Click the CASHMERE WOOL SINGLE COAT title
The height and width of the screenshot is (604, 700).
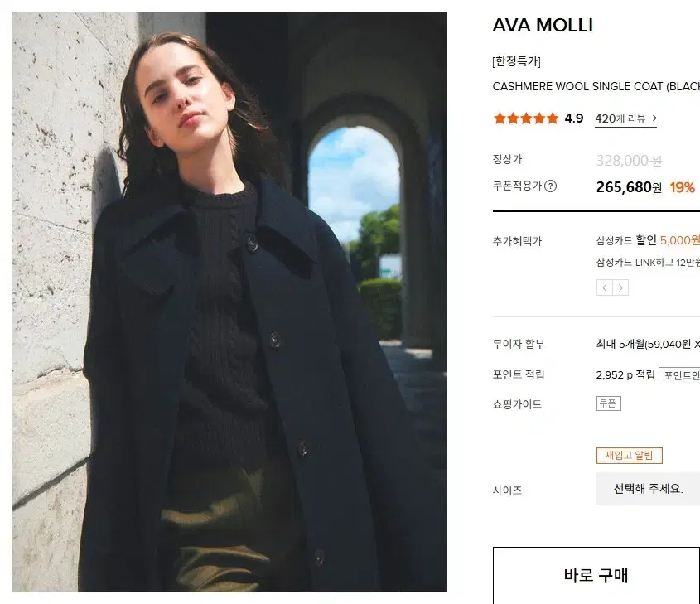596,87
